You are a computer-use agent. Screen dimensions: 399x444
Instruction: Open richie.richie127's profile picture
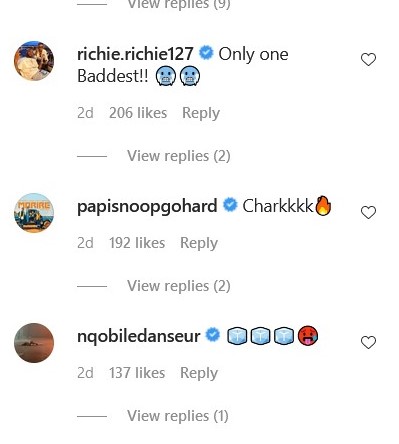click(x=34, y=61)
